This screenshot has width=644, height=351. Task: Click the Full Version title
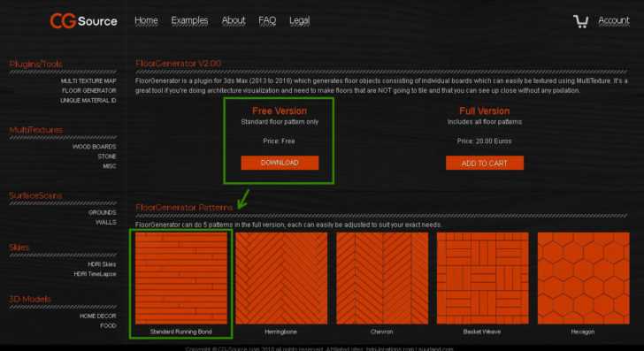click(484, 111)
